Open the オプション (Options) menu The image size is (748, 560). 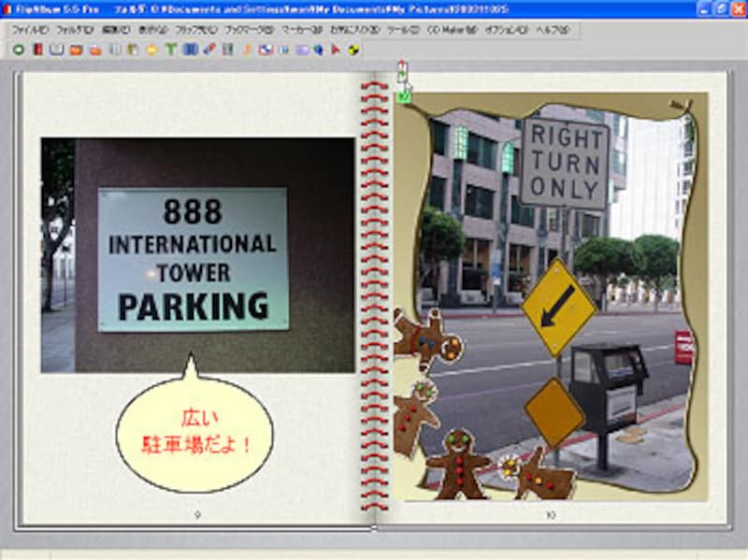[x=507, y=30]
